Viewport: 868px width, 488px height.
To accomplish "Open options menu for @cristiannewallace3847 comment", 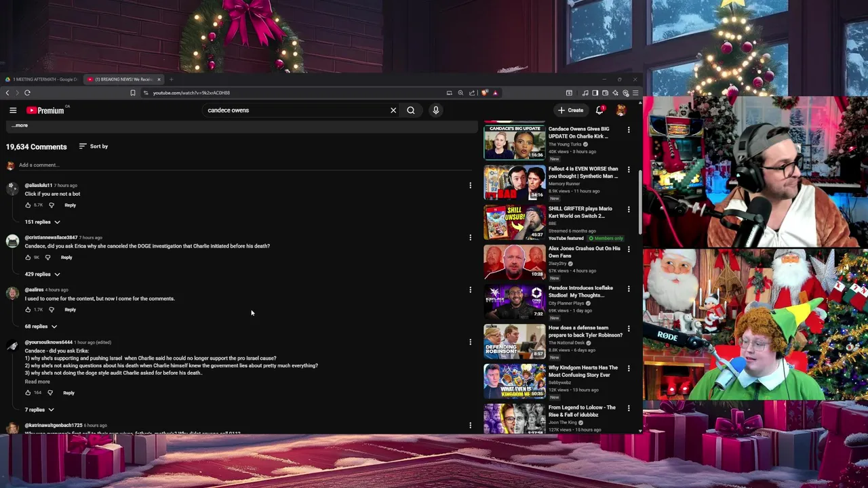I will click(x=470, y=238).
